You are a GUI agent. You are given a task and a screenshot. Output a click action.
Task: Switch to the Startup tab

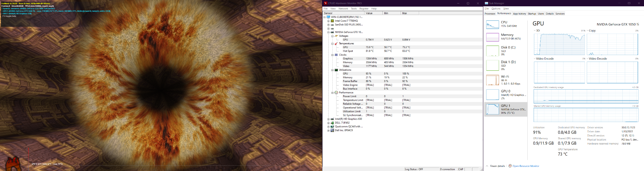coord(532,14)
